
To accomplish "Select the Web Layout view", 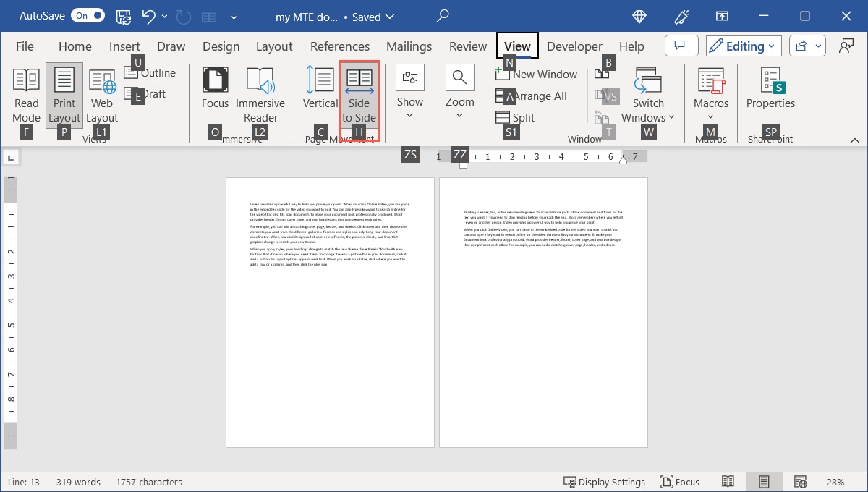I will click(101, 96).
